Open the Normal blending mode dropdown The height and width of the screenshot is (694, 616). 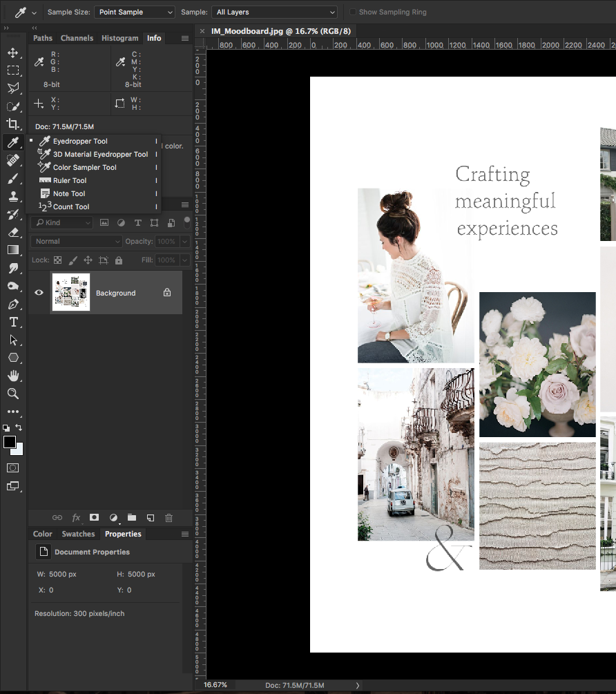pyautogui.click(x=76, y=241)
